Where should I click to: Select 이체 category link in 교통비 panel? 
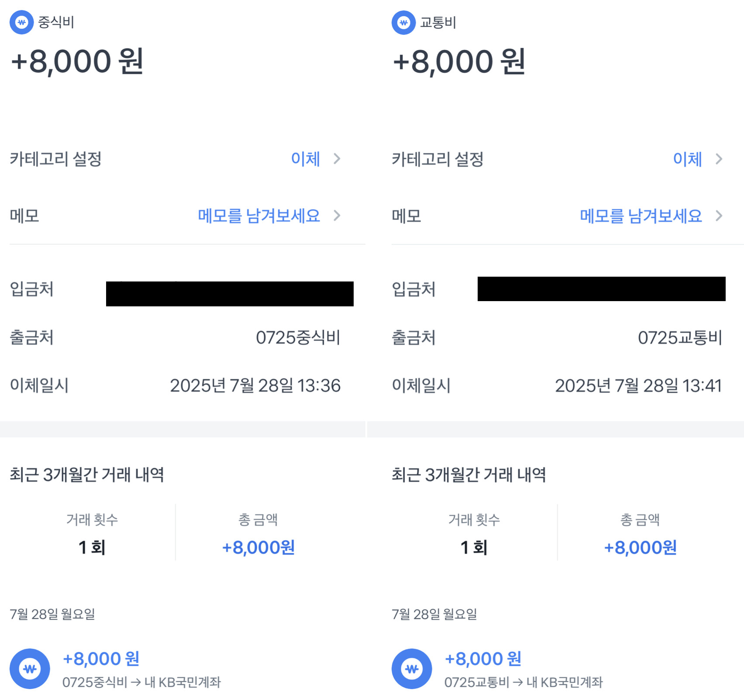[688, 159]
